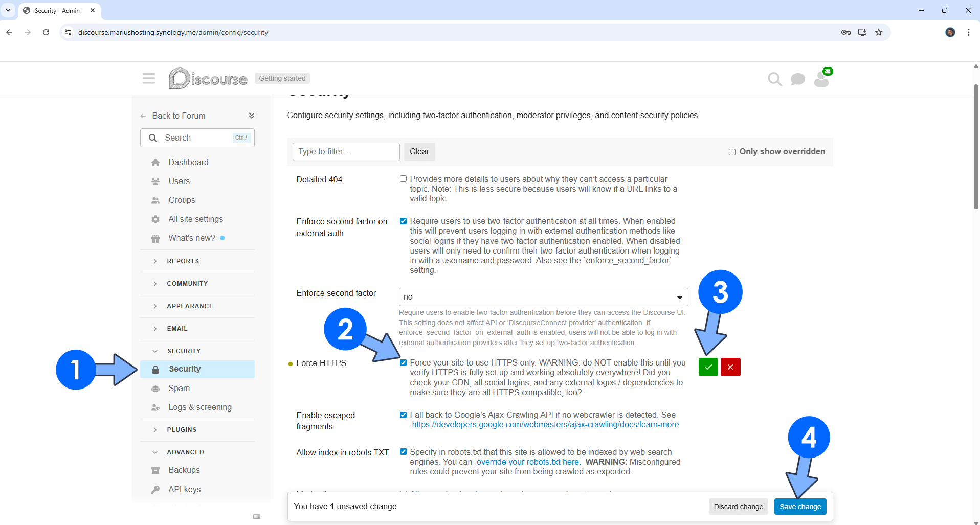980x525 pixels.
Task: Focus the sidebar Search field
Action: [x=197, y=138]
